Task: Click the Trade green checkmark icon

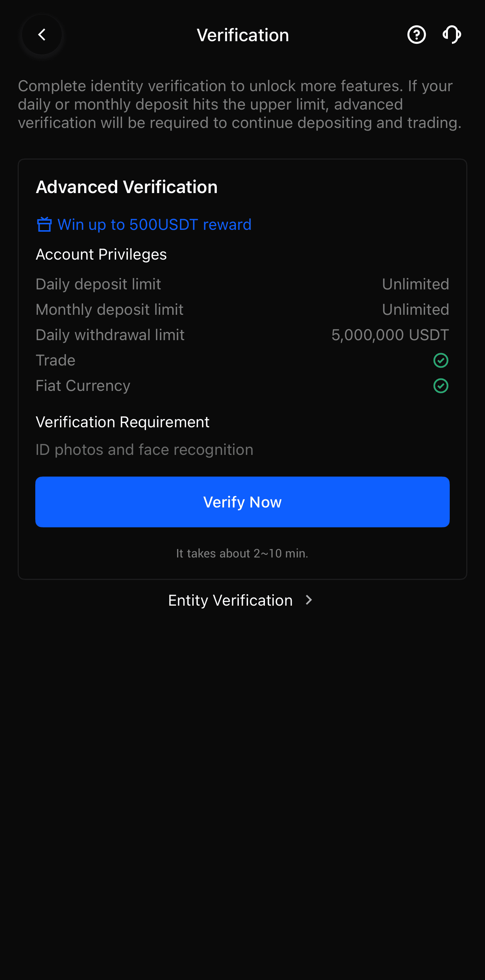Action: (441, 360)
